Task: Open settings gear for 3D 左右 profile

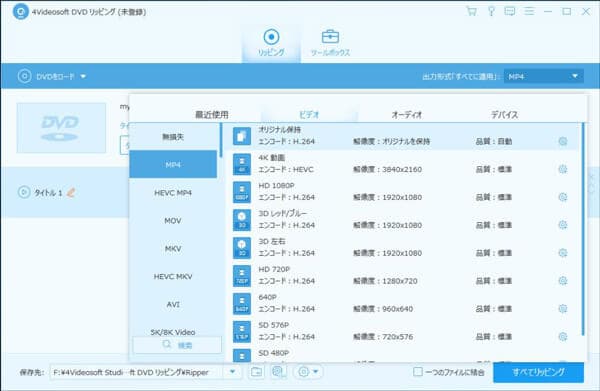Action: tap(562, 253)
